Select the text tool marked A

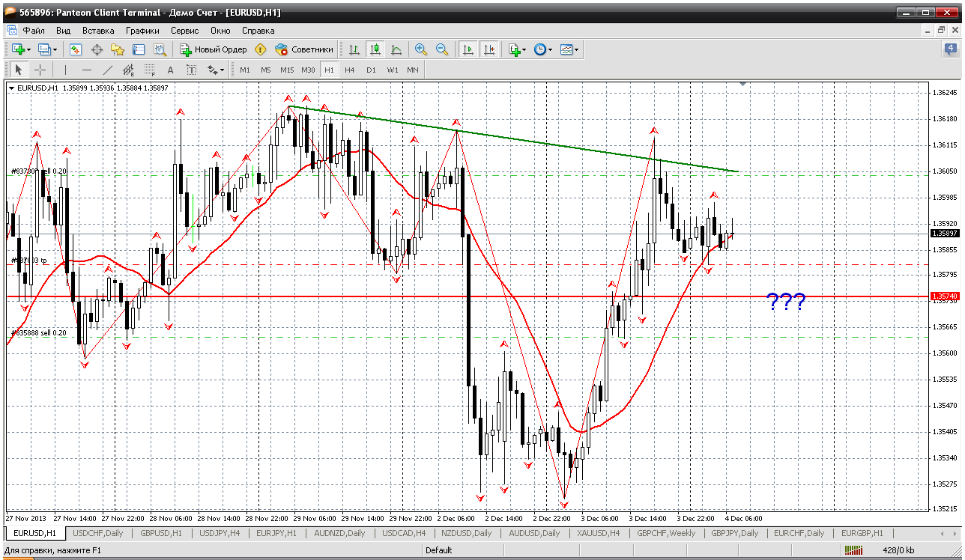[170, 70]
